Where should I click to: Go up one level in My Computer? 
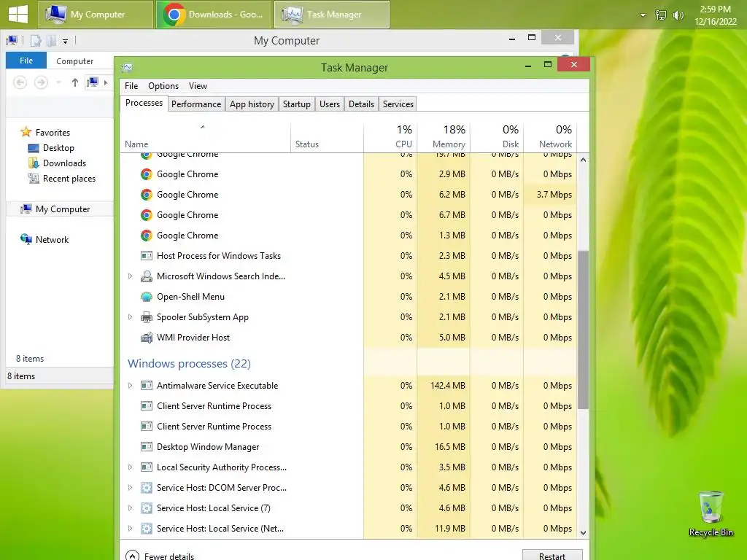click(x=75, y=82)
